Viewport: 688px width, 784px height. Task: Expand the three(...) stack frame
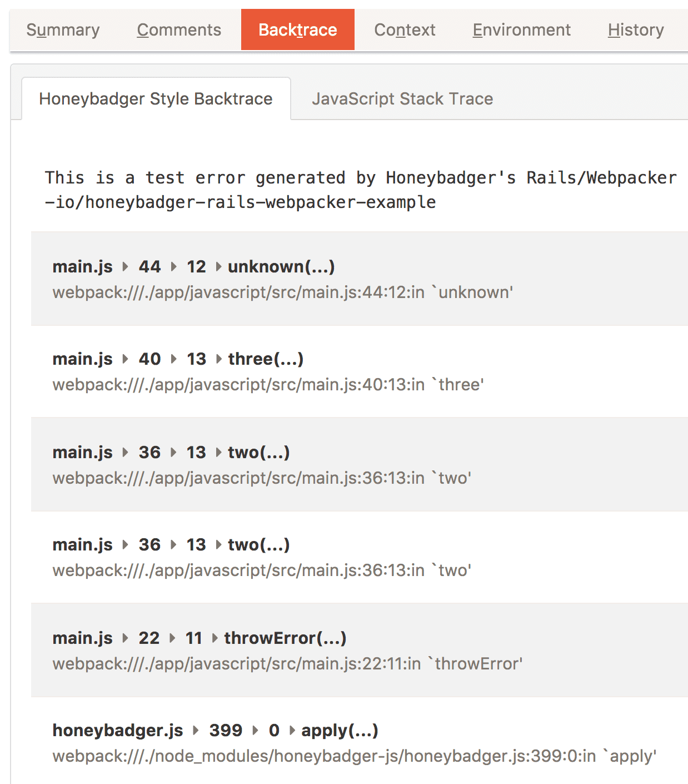pos(266,359)
